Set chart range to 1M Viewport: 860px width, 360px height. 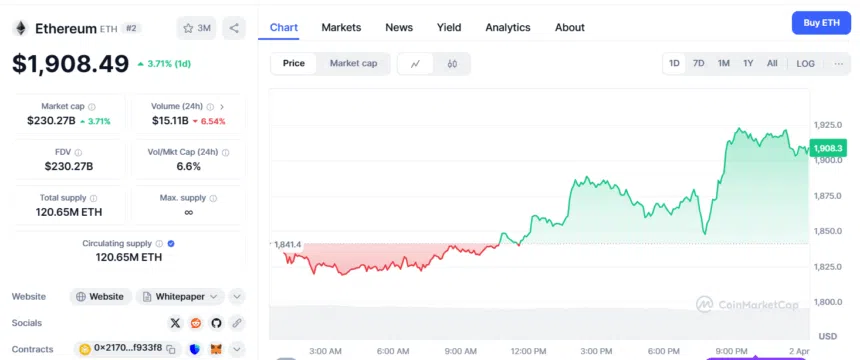(x=723, y=64)
